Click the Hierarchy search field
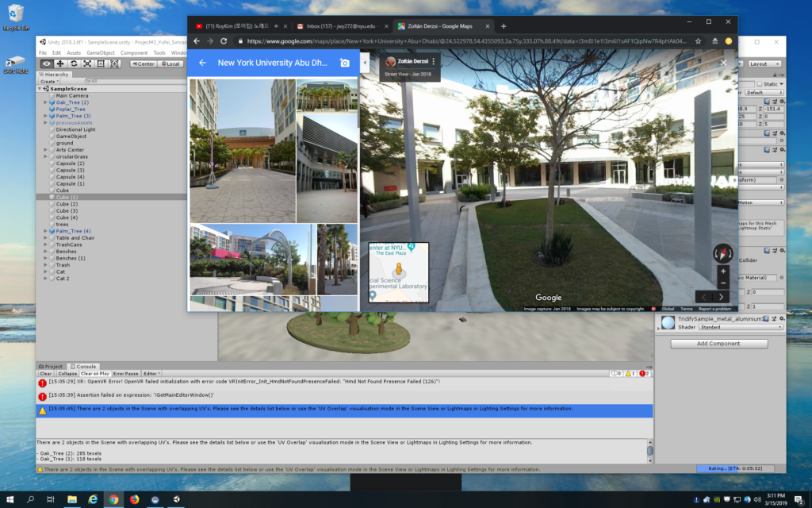 [x=135, y=82]
